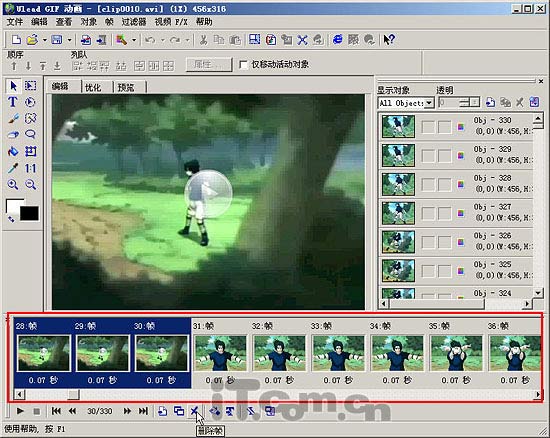The width and height of the screenshot is (550, 438).
Task: Click the frame strip horizontal scrollbar thumb
Action: [73, 395]
